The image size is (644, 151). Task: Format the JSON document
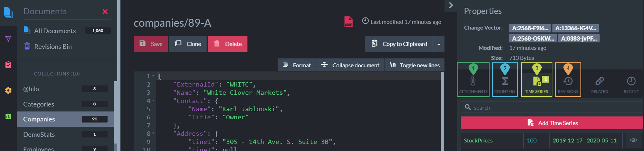click(x=296, y=65)
